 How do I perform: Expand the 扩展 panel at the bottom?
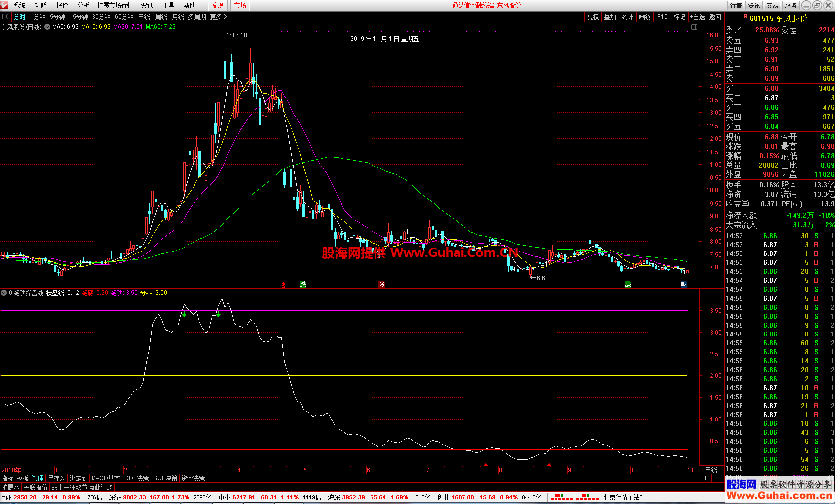[10, 487]
